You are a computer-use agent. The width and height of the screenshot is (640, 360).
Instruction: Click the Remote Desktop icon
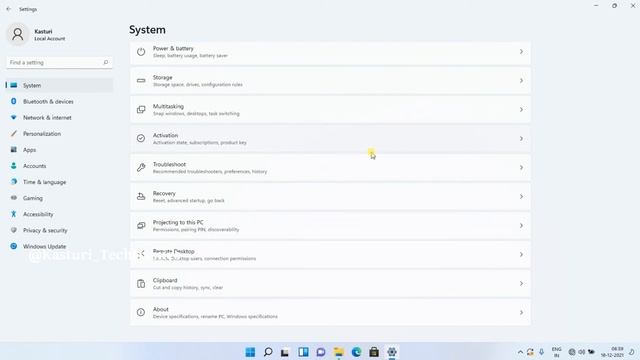coord(141,255)
